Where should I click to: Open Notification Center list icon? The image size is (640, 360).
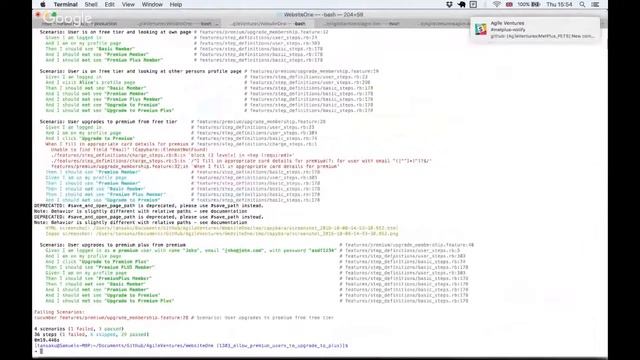595,4
